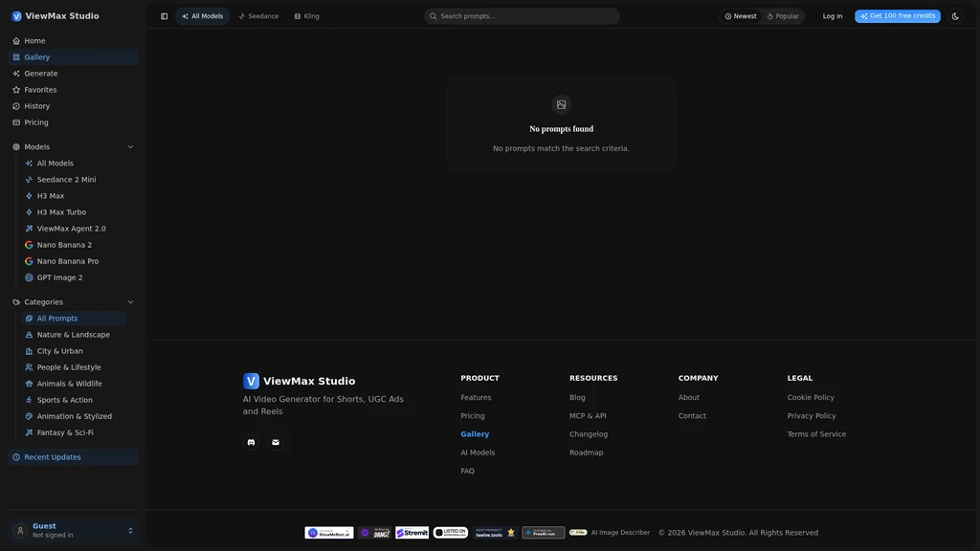
Task: Select the Nano Banana 2 model
Action: click(x=74, y=245)
